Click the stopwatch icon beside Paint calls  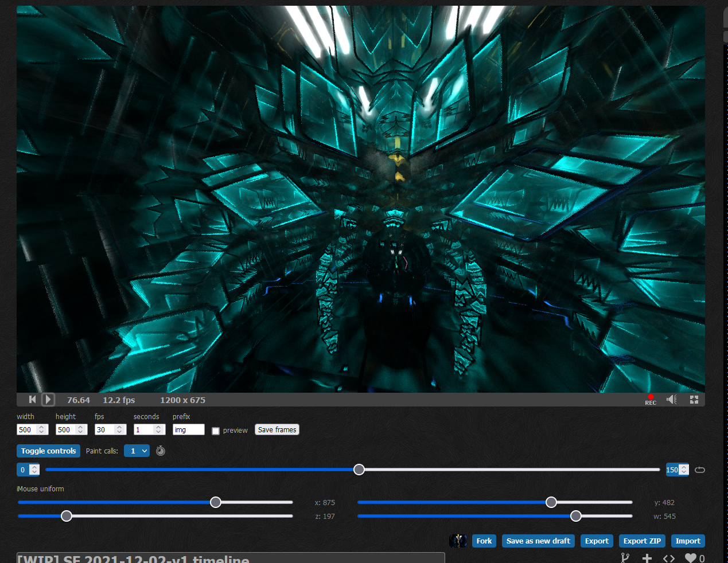161,451
